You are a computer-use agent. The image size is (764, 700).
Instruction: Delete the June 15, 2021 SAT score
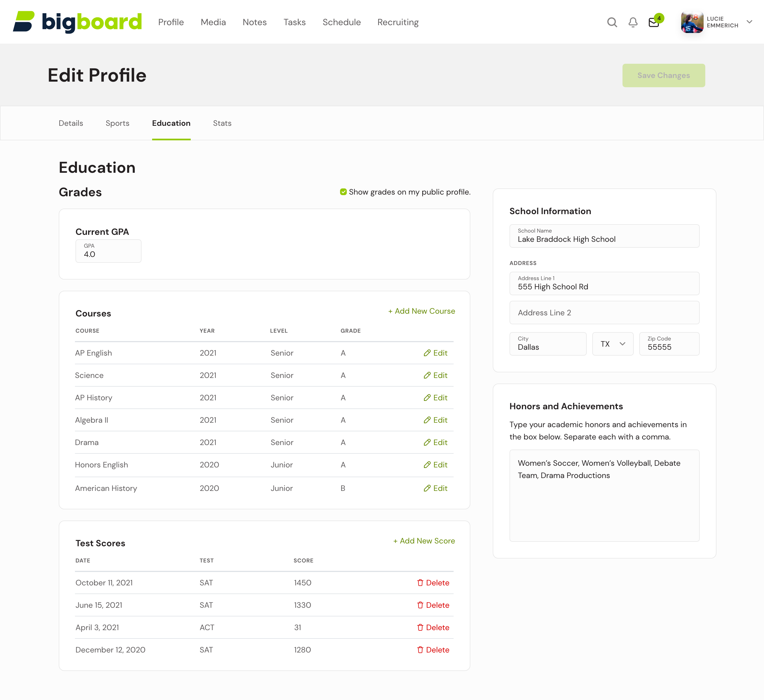[x=433, y=605]
